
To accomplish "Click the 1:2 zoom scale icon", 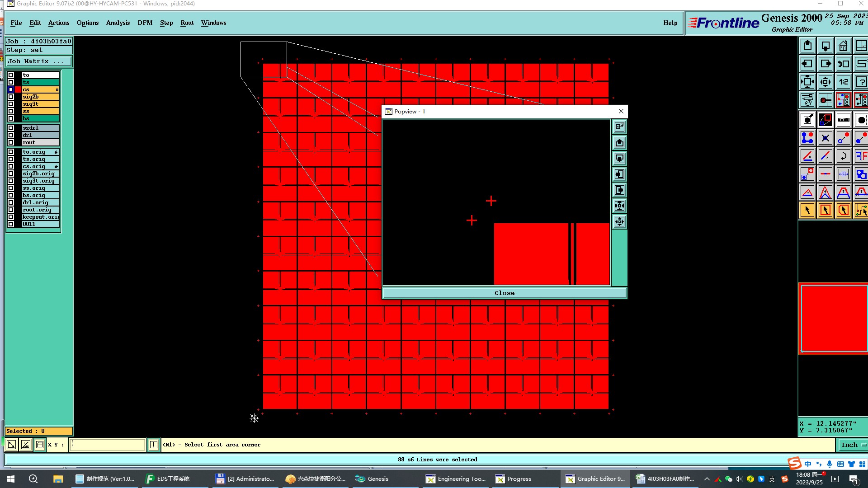I will point(843,82).
